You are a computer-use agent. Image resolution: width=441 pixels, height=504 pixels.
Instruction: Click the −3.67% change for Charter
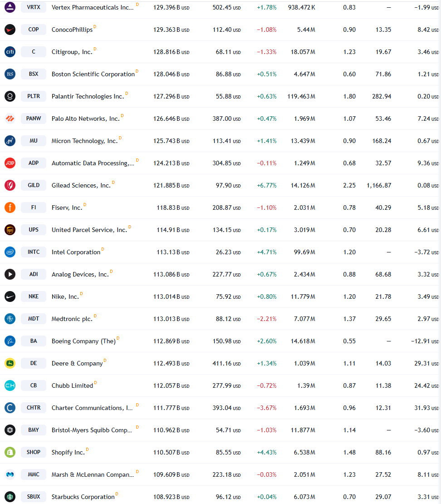pyautogui.click(x=267, y=408)
